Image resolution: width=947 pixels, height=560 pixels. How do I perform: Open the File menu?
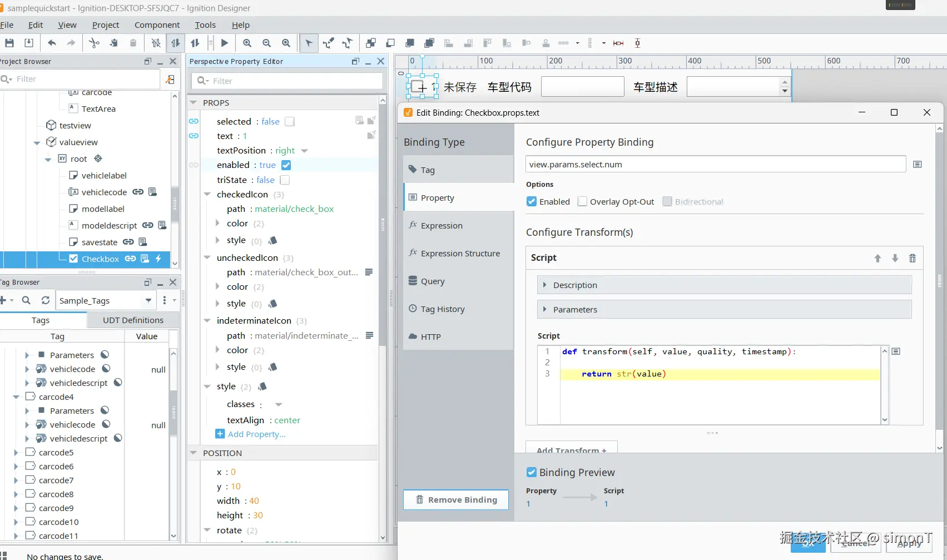coord(7,25)
